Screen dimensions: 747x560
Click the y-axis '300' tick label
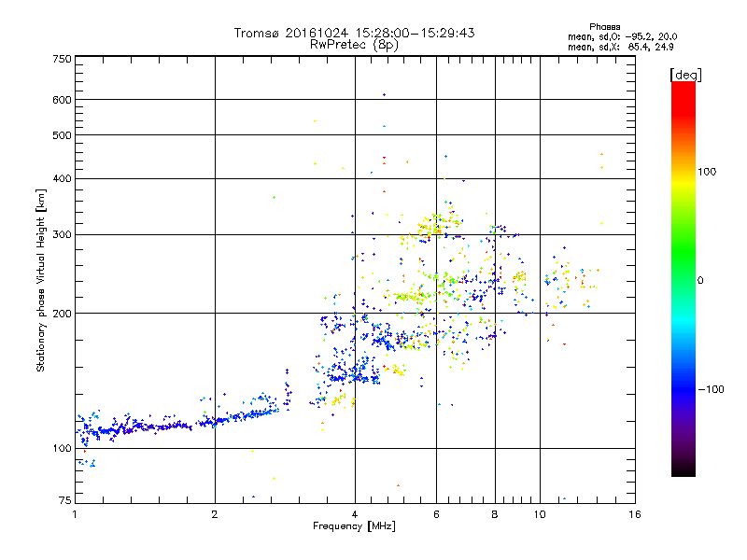point(62,234)
